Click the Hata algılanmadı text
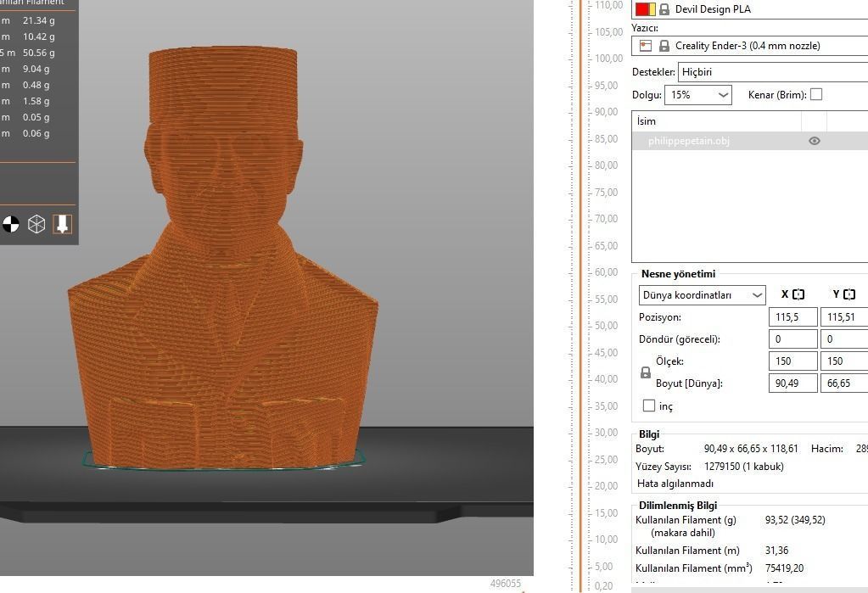Screen dimensions: 868x593 click(x=675, y=484)
